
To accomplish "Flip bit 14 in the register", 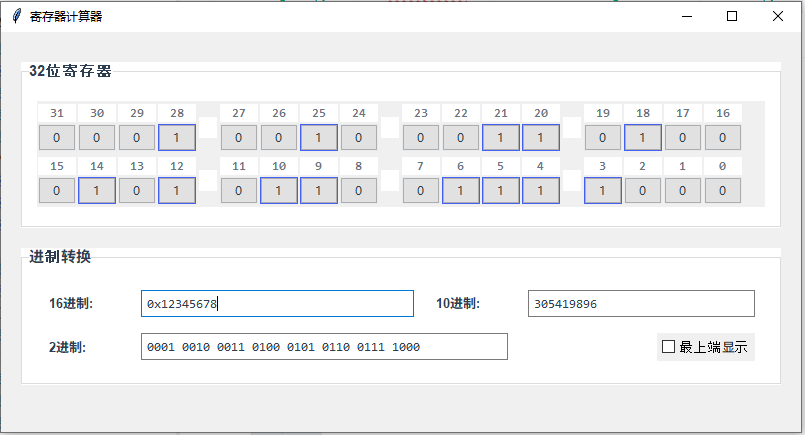I will [x=97, y=190].
